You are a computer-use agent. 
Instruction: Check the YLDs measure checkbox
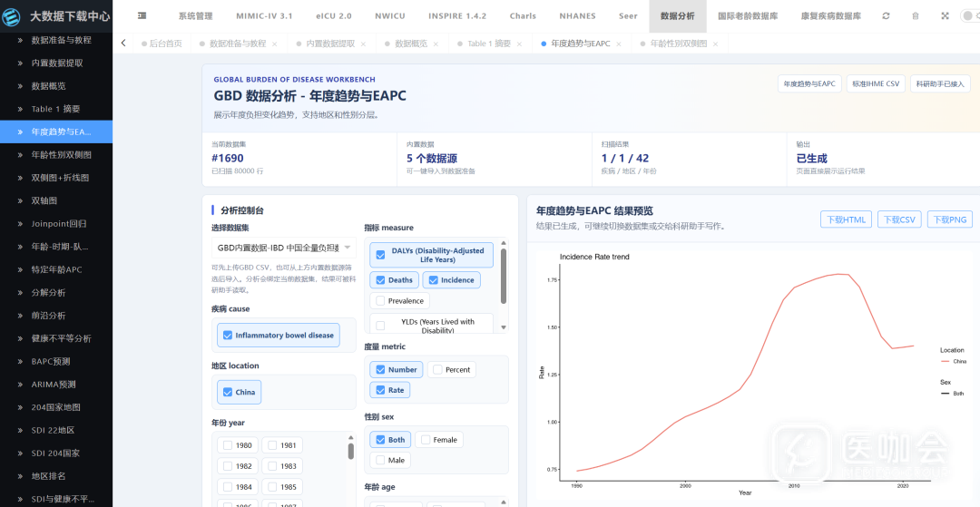point(380,326)
